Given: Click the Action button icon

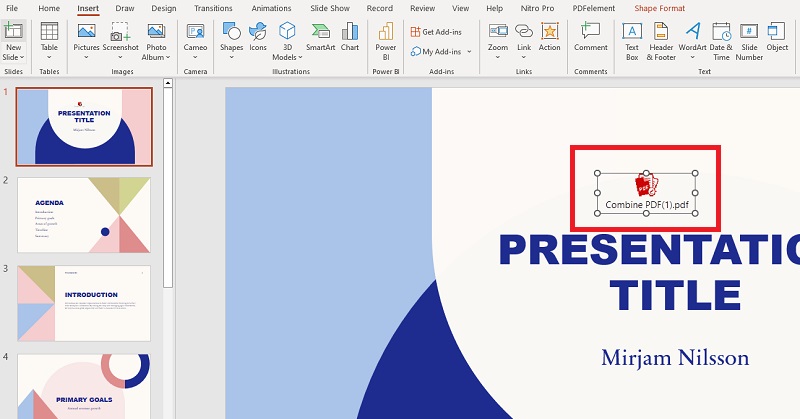Looking at the screenshot, I should (x=549, y=32).
